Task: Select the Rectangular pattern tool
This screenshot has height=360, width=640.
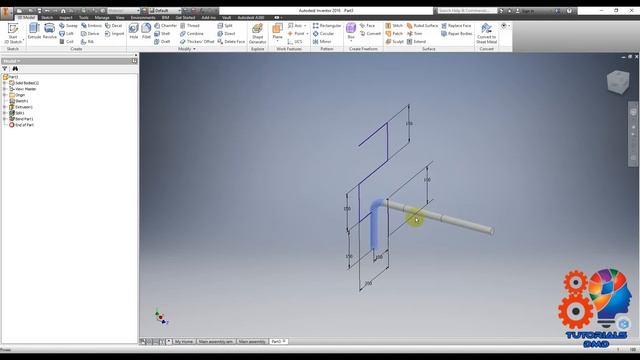Action: 327,26
